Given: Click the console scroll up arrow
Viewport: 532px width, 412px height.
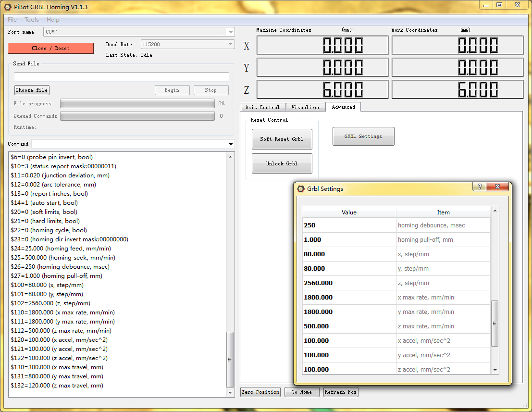Looking at the screenshot, I should 230,157.
